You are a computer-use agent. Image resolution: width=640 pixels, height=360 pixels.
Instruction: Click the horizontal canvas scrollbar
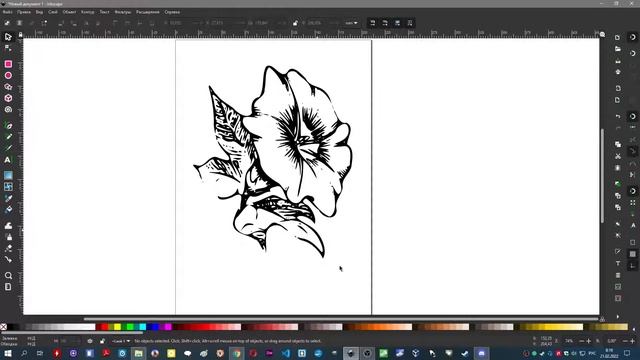tap(341, 319)
